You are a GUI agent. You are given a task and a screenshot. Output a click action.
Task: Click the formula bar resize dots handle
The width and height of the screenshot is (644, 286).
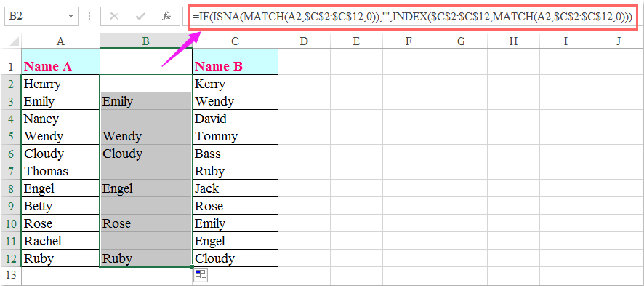click(89, 17)
